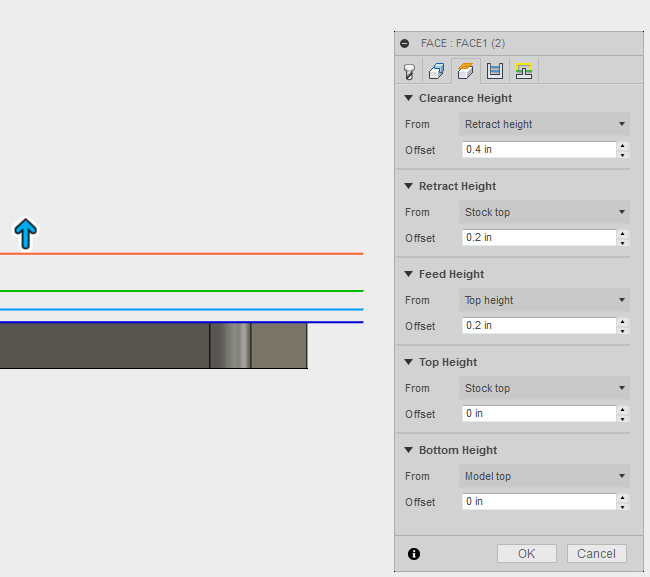The image size is (650, 577).
Task: Select the dark blue top height line
Action: tap(182, 322)
